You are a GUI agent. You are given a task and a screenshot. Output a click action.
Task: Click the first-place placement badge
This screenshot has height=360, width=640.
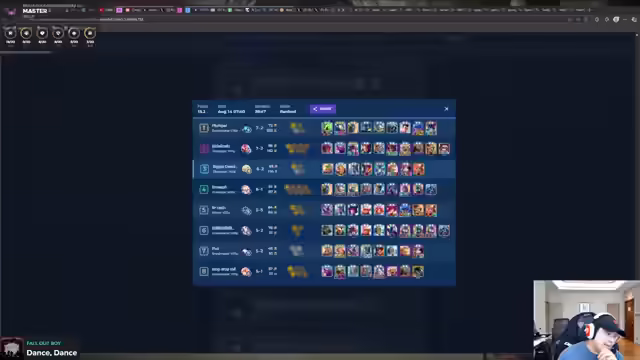[204, 128]
